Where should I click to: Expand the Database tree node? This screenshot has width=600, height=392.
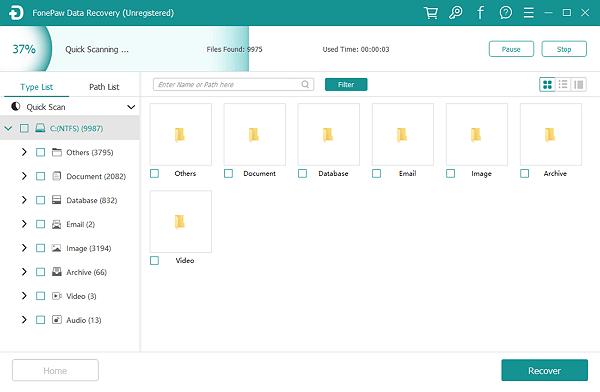[24, 200]
